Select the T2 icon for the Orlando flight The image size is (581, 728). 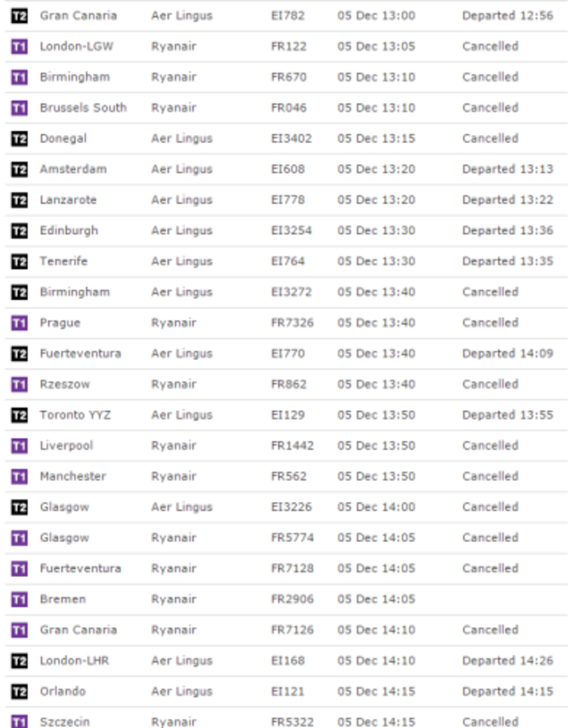[19, 691]
